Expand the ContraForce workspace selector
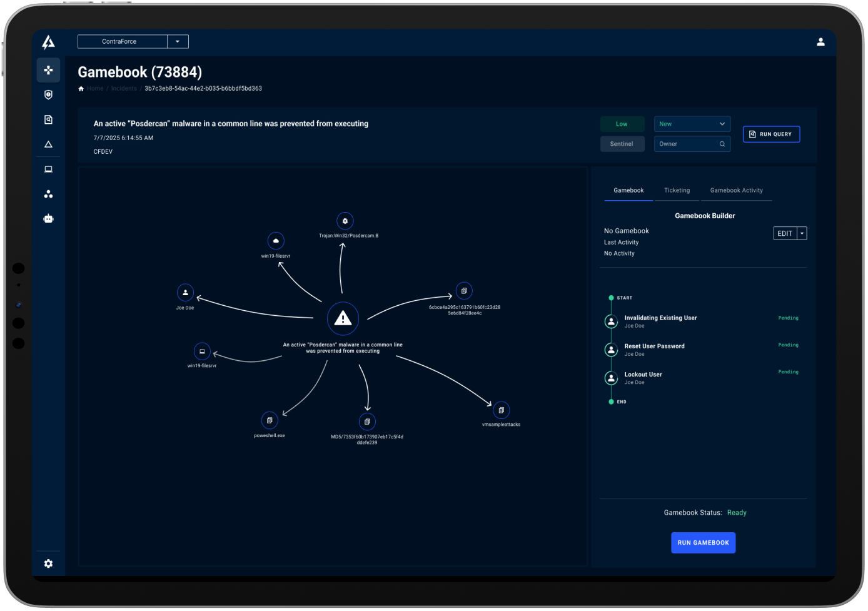Screen dimensions: 868x611 pyautogui.click(x=178, y=41)
